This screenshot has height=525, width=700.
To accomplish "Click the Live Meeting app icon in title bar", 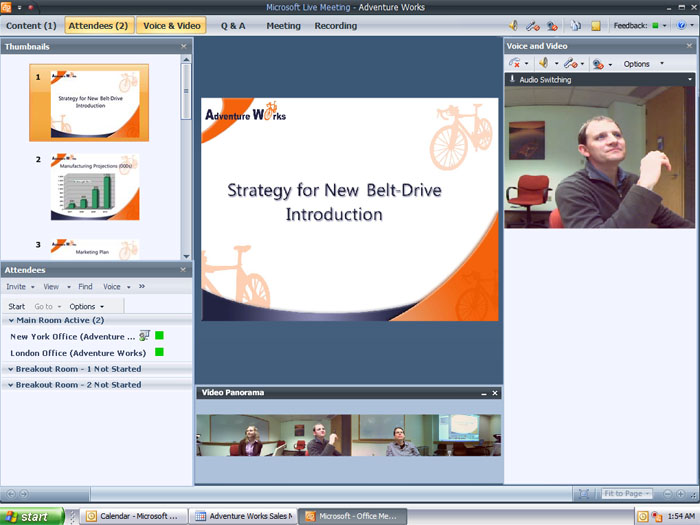I will click(6, 7).
